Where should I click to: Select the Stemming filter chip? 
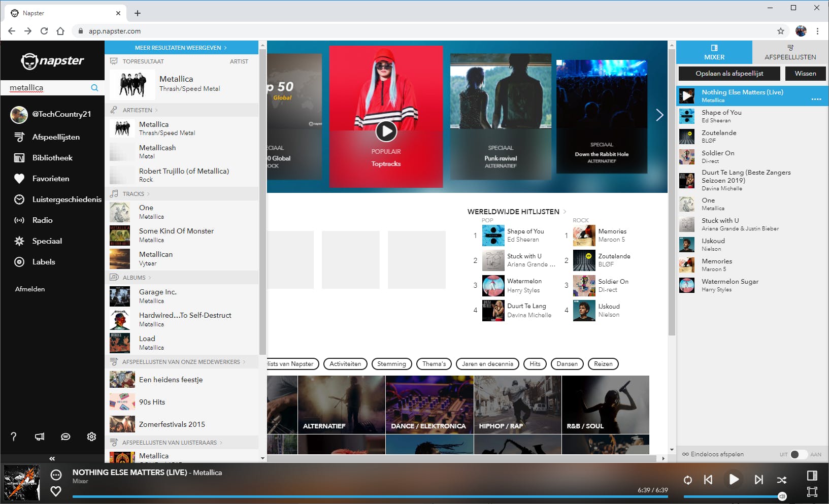click(391, 364)
